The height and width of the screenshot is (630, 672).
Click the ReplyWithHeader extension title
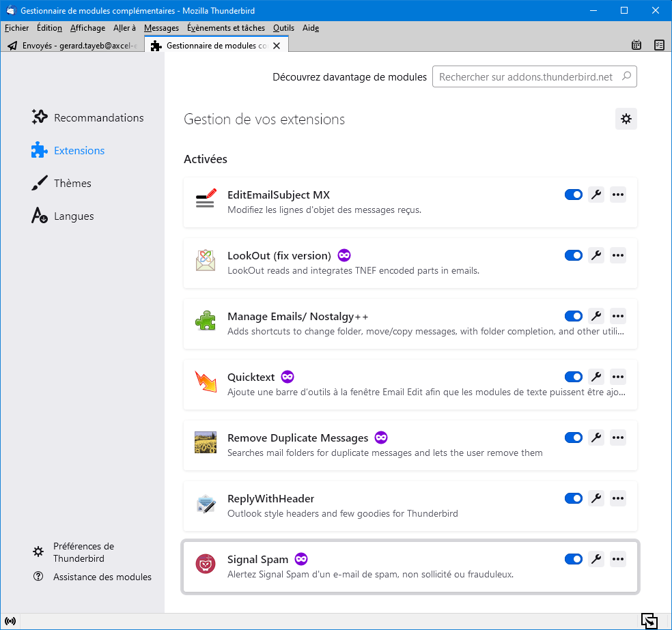tap(271, 498)
